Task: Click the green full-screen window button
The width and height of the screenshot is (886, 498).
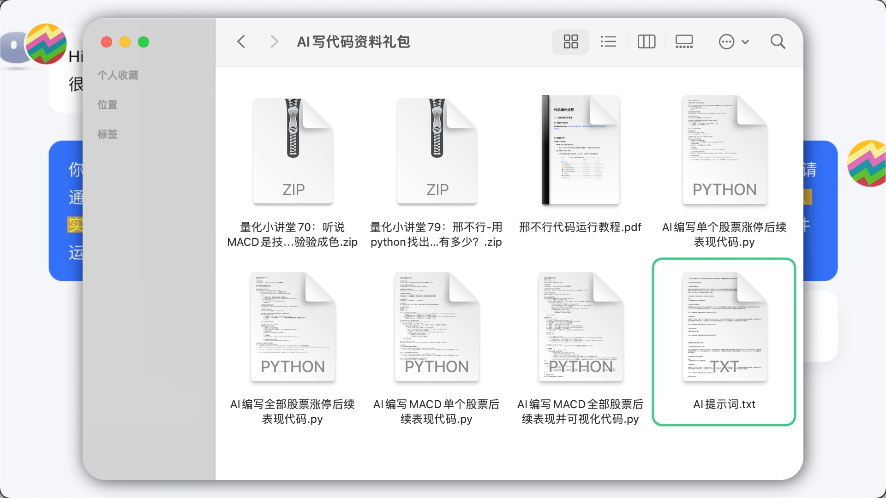Action: tap(143, 42)
